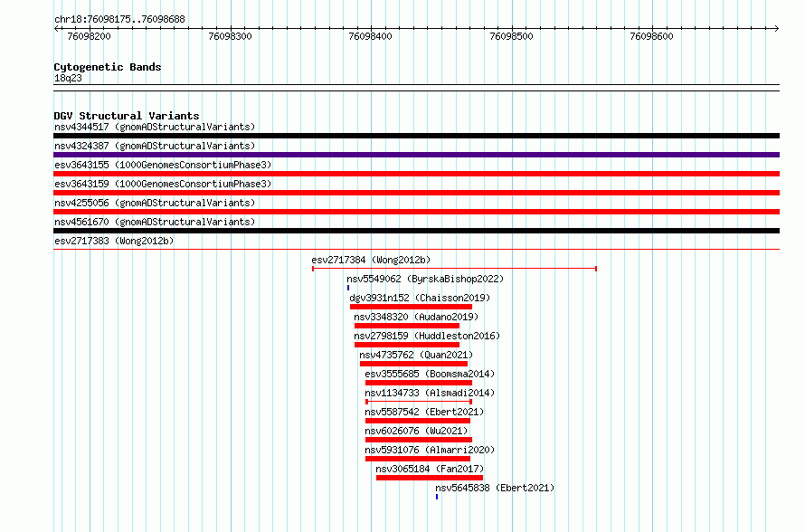Screen dimensions: 805x532
Task: Select the black nsv4344517 variant bar
Action: click(x=416, y=136)
